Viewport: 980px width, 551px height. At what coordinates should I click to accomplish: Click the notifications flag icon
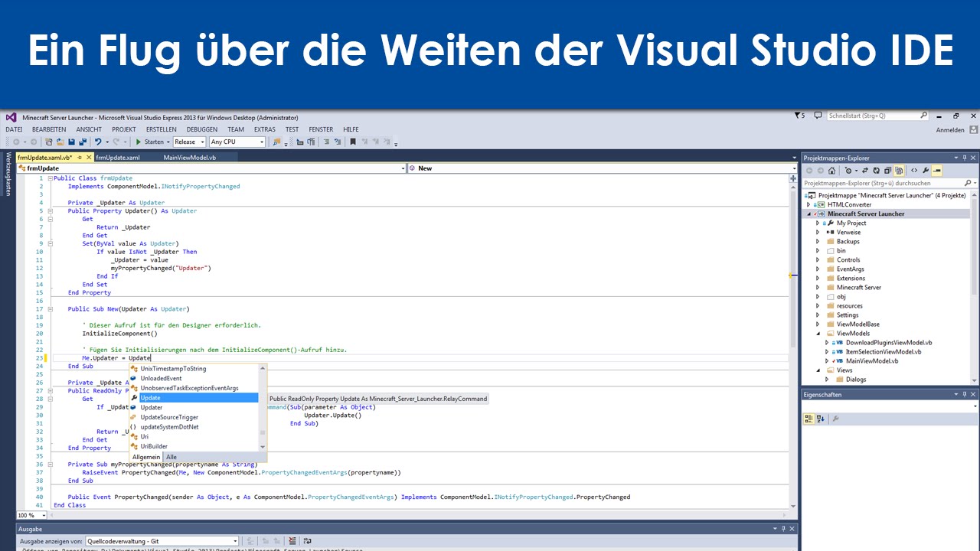point(799,116)
